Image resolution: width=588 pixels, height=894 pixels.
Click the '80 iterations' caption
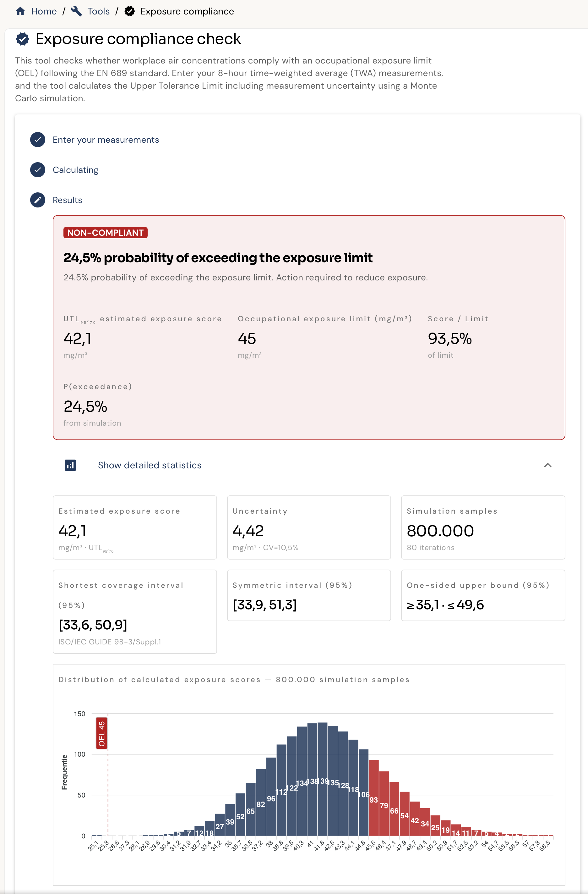[x=430, y=547]
